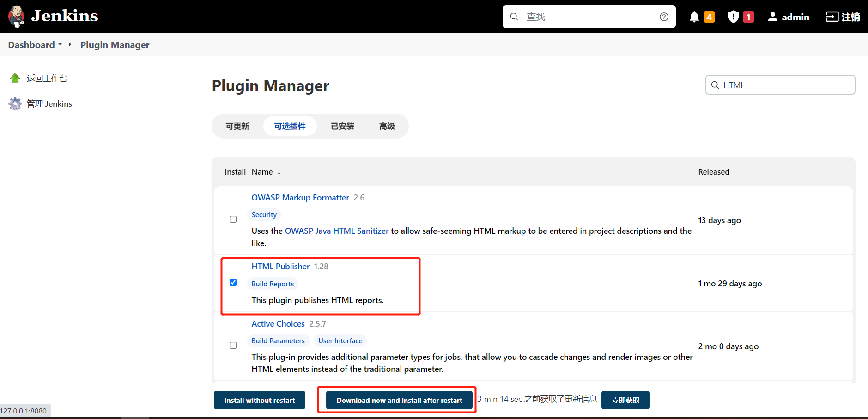
Task: Open notifications bell icon
Action: pyautogui.click(x=694, y=17)
